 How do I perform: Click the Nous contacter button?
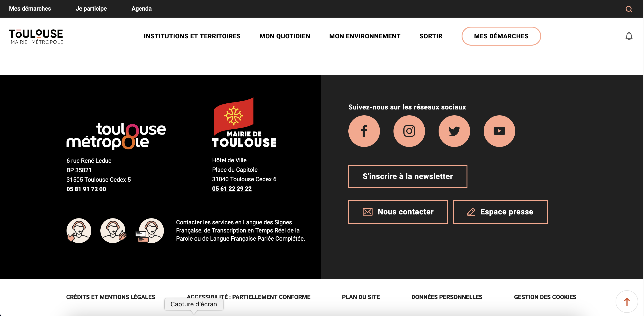point(398,212)
